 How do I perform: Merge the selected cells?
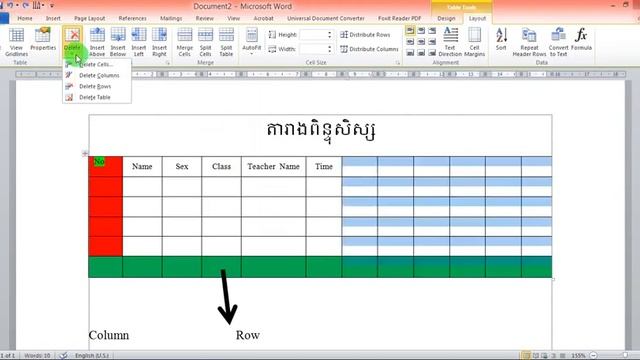click(x=184, y=42)
